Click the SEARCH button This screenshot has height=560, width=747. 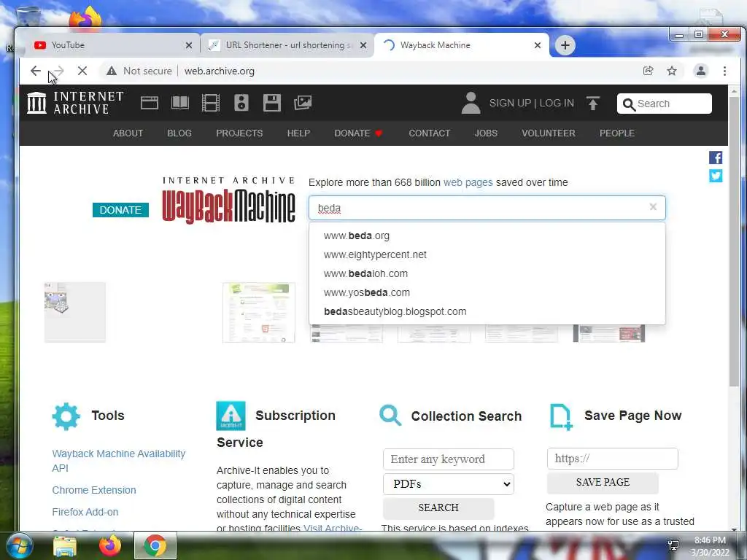pyautogui.click(x=438, y=507)
